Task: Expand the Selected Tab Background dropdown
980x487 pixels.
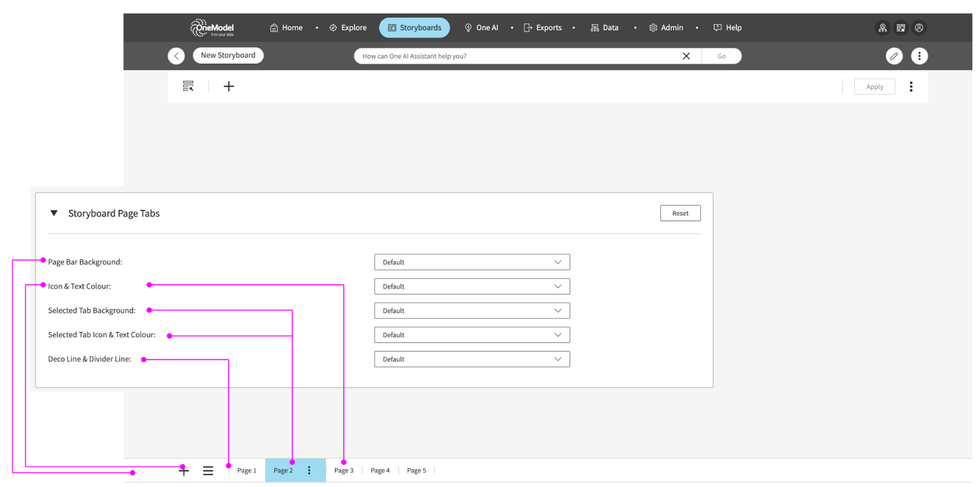Action: [472, 311]
